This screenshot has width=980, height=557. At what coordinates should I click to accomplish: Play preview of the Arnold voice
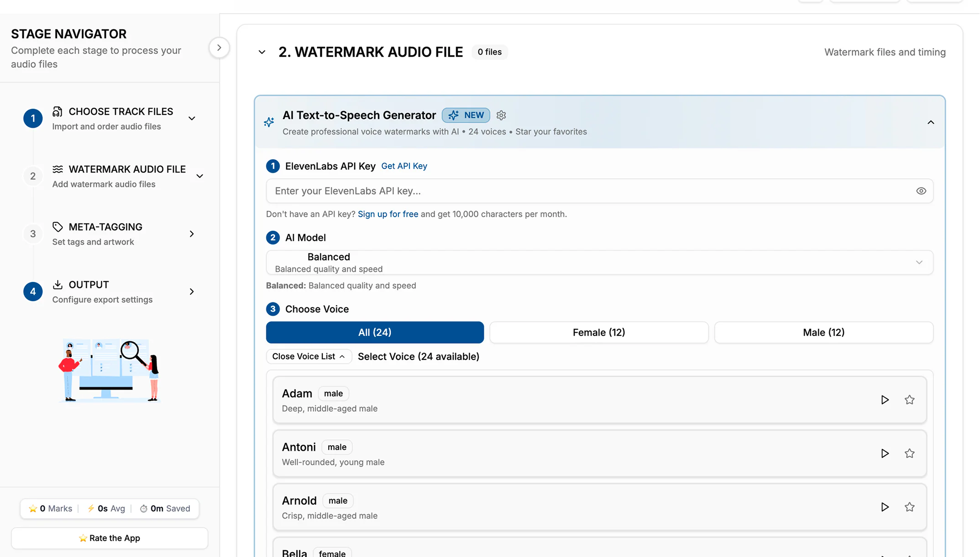click(885, 507)
